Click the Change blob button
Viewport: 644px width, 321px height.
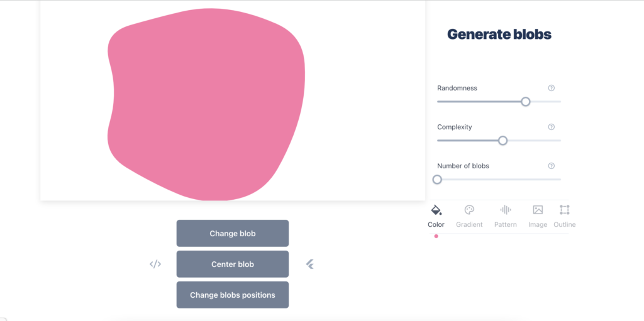pos(233,233)
